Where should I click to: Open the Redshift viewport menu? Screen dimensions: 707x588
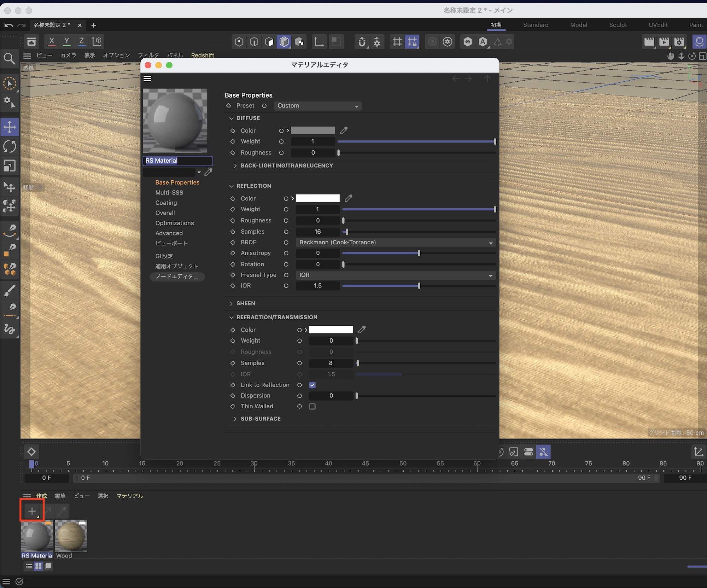coord(202,55)
